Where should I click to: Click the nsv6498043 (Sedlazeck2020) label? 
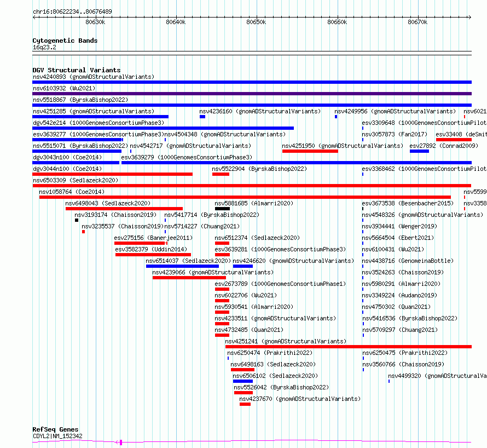coord(108,203)
